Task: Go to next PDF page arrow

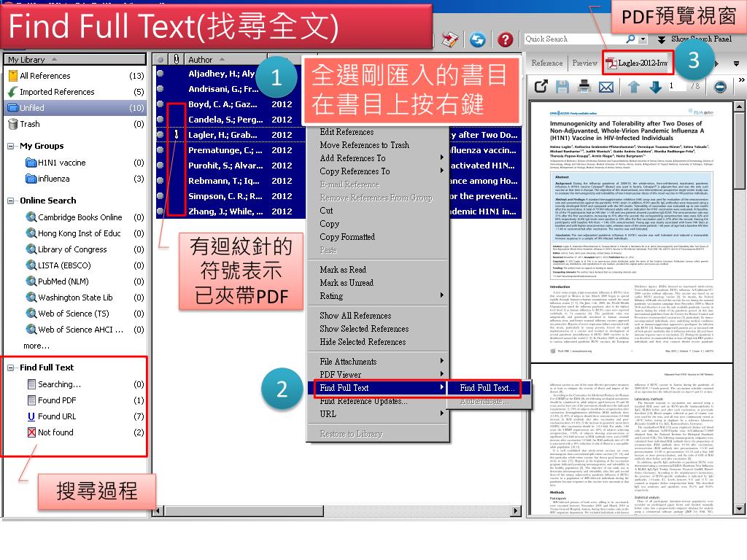Action: [x=656, y=87]
